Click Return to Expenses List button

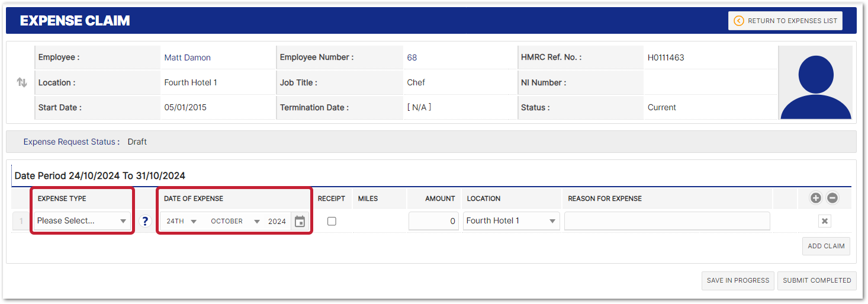[785, 21]
